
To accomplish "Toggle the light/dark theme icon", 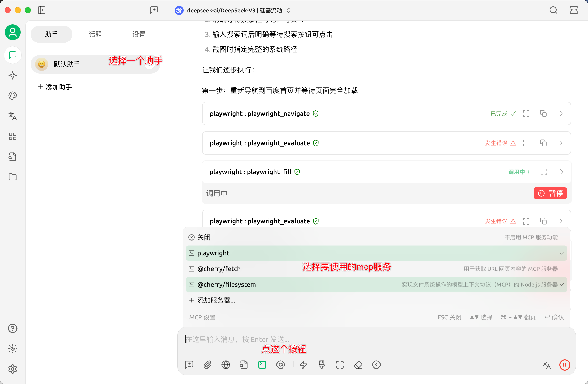I will [13, 349].
